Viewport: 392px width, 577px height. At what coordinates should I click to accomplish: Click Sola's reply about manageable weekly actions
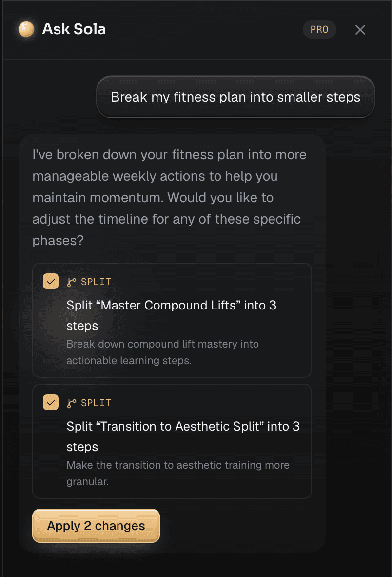[169, 198]
